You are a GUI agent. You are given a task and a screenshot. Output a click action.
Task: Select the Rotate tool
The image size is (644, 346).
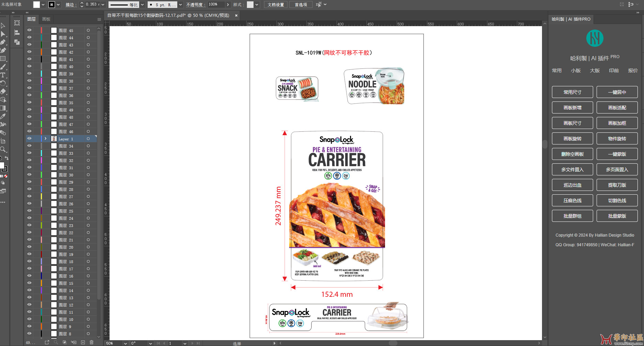3,83
